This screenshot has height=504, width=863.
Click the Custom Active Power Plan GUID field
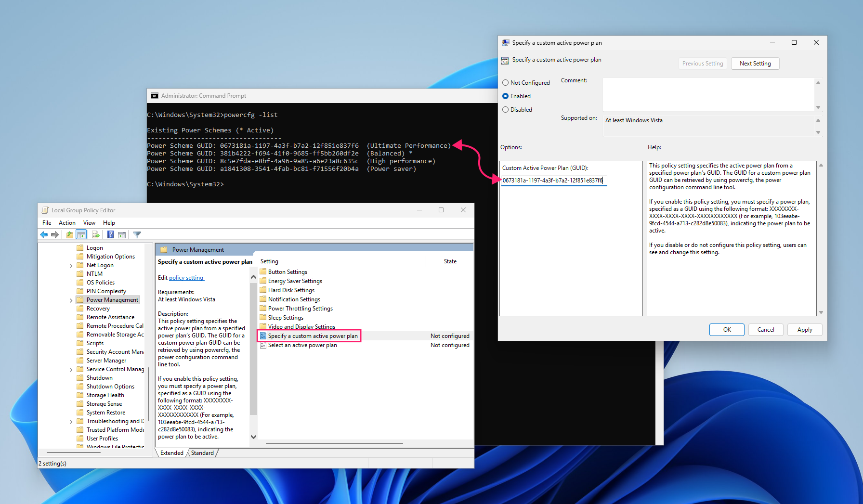tap(554, 181)
